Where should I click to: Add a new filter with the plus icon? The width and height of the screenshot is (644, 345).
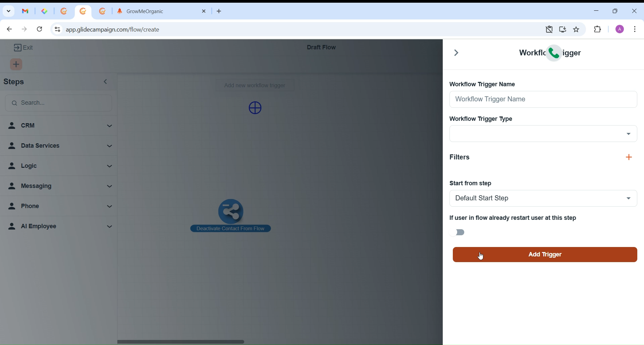(x=630, y=158)
